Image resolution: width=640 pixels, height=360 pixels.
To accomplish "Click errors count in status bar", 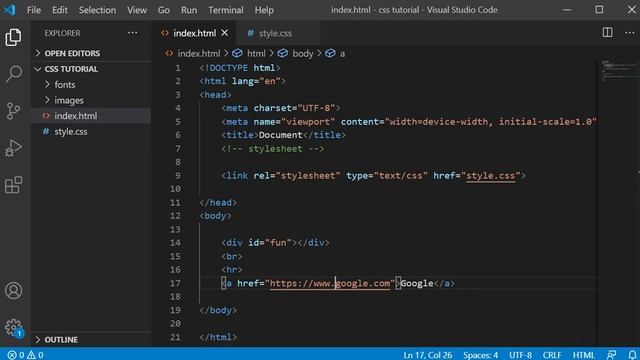I will click(16, 355).
